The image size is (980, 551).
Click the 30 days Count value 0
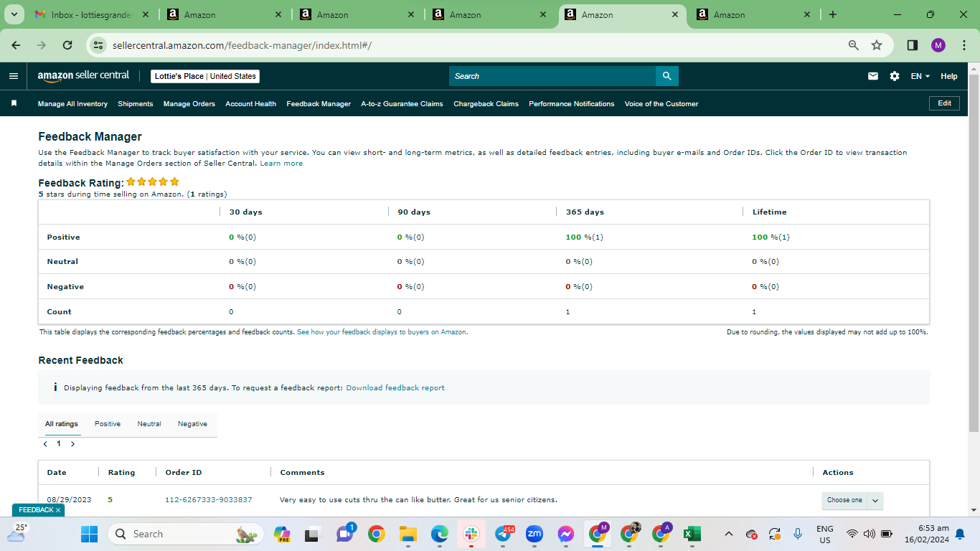[x=231, y=312]
